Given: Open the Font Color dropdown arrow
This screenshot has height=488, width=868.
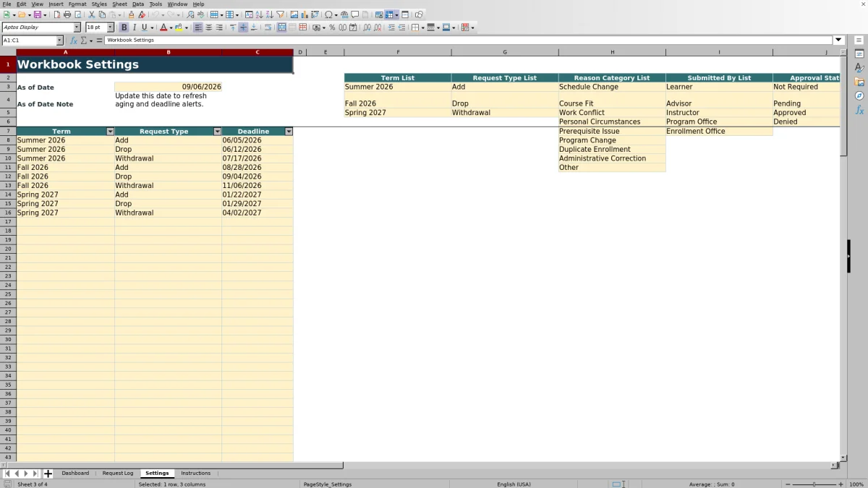Looking at the screenshot, I should click(x=171, y=27).
